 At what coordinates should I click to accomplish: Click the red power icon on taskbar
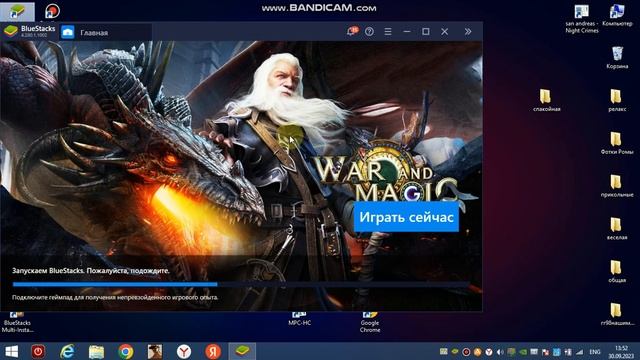tap(38, 351)
